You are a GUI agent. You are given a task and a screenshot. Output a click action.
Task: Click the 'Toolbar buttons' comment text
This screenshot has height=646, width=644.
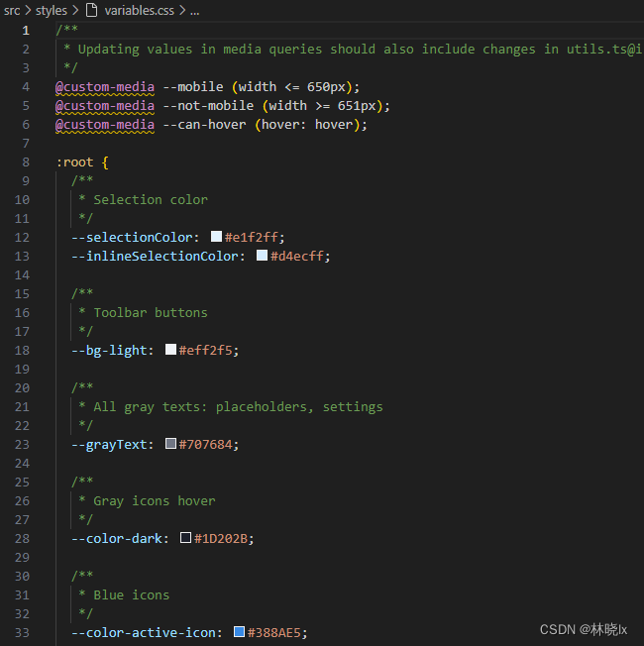tap(151, 312)
